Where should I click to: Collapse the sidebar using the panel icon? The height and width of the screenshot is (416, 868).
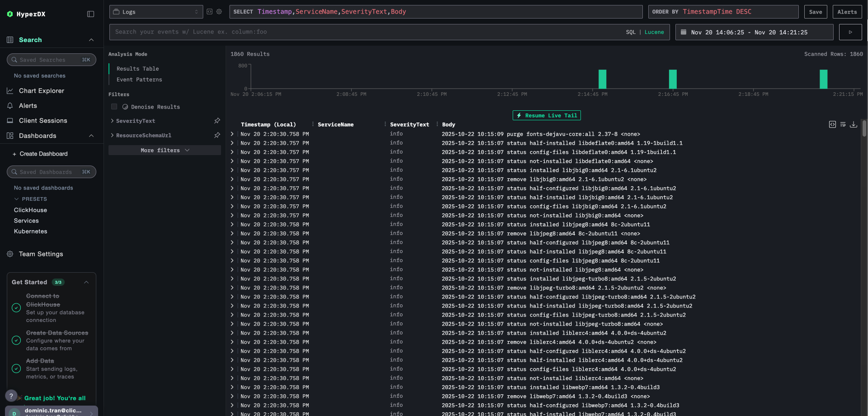point(90,14)
